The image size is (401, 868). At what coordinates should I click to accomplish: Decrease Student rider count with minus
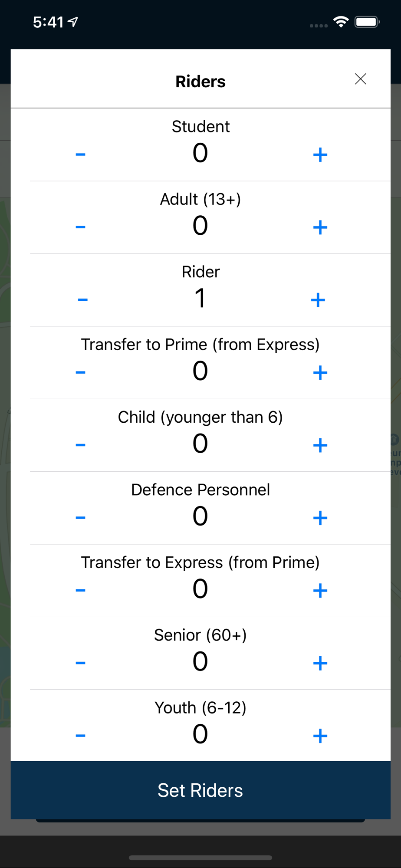pos(80,155)
